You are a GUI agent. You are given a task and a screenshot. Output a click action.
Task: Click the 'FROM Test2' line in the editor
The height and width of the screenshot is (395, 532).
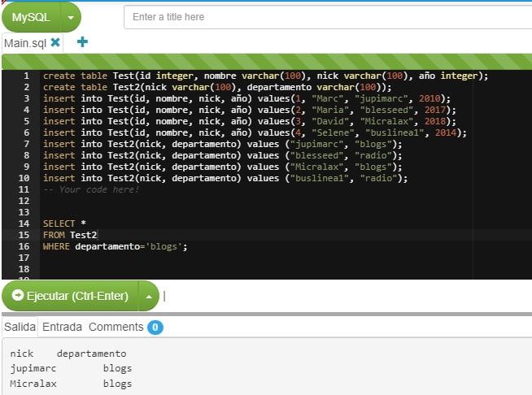70,235
